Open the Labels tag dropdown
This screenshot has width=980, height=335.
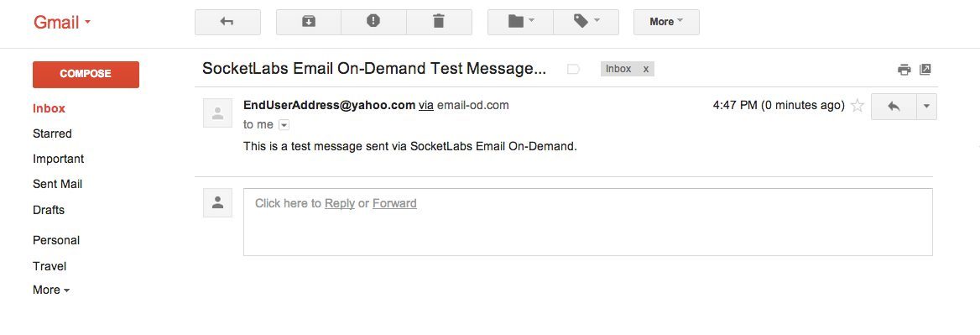tap(586, 22)
